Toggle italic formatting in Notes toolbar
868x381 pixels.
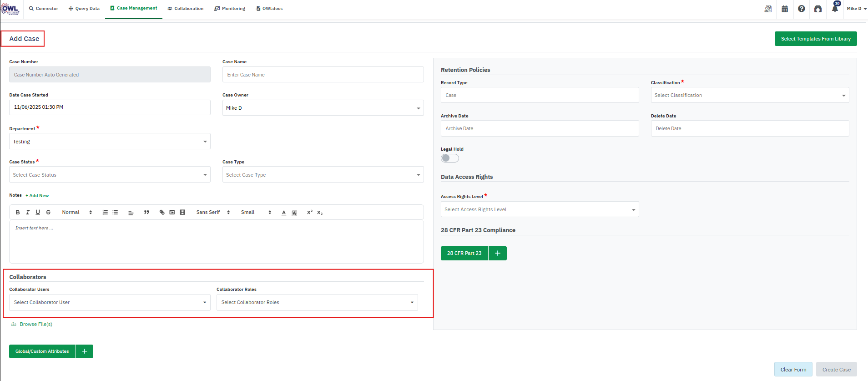tap(28, 213)
